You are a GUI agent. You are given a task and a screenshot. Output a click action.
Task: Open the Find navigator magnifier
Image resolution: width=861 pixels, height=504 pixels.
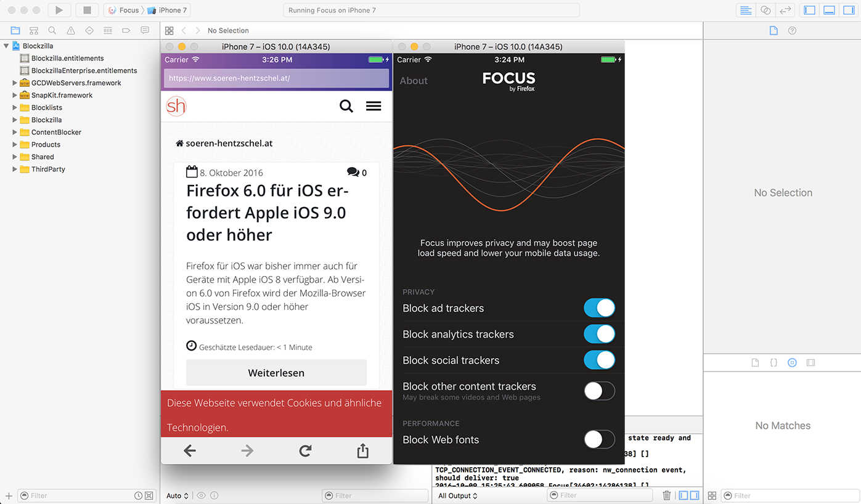(52, 30)
